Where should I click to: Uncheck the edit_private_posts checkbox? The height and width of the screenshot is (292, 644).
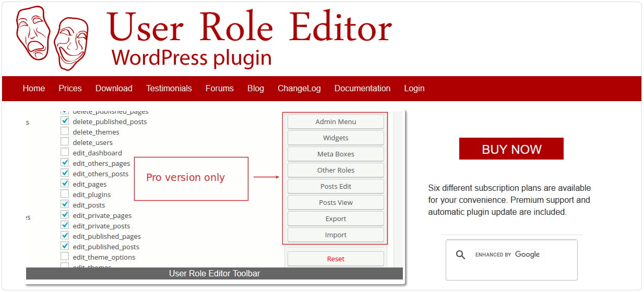coord(65,225)
